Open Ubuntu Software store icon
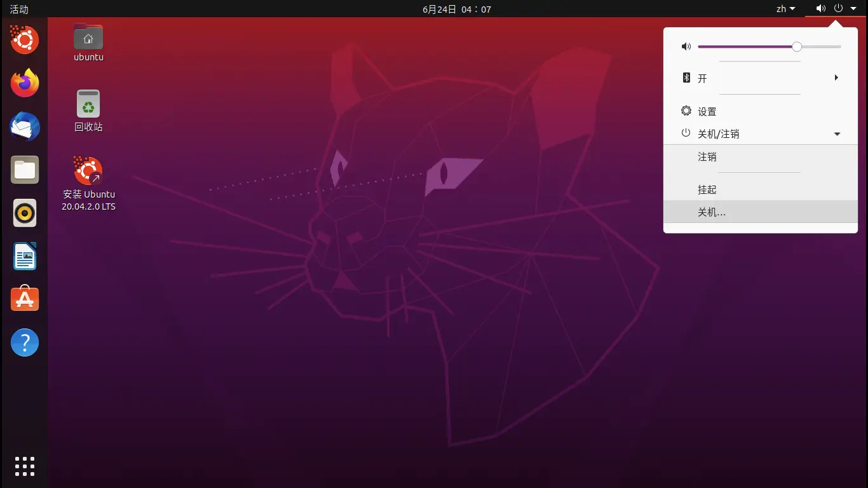 point(25,299)
